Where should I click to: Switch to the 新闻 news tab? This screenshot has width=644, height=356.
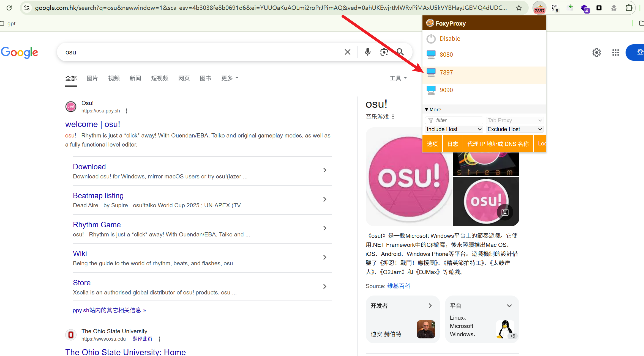135,78
